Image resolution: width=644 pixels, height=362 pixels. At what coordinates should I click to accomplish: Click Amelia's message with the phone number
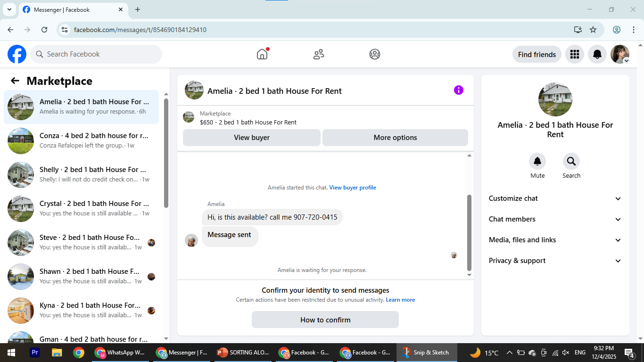[272, 217]
